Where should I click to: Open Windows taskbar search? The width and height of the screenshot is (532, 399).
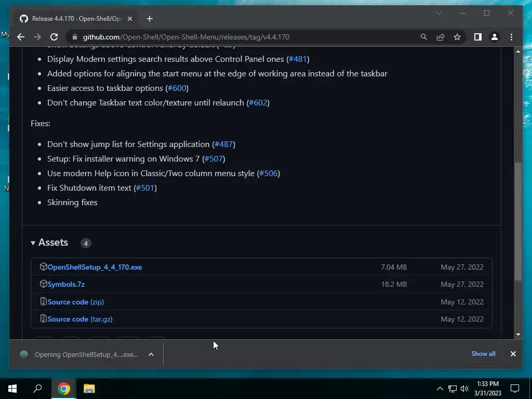[37, 389]
